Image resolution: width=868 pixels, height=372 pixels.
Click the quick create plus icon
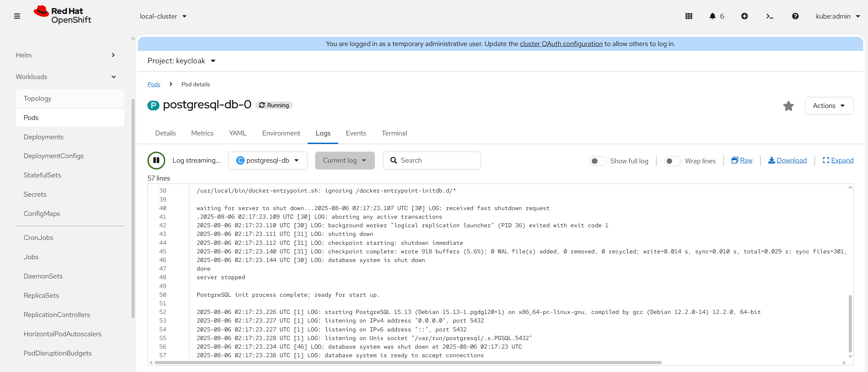[744, 16]
